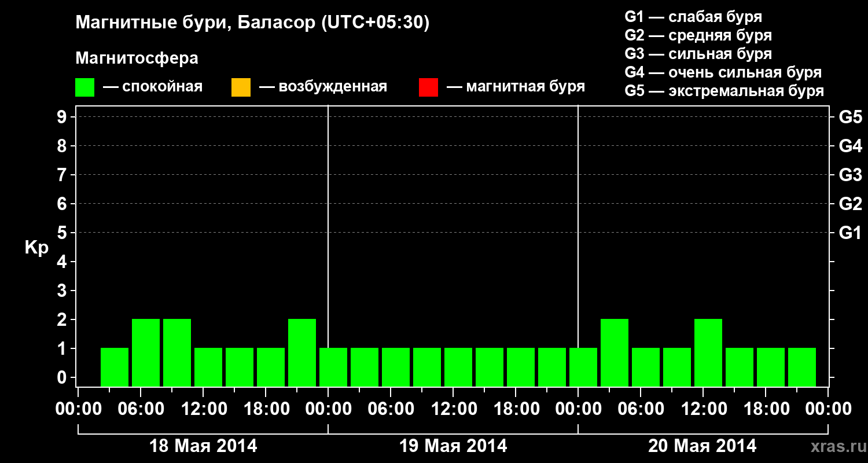
Task: Click the '18 Мая 2014' date label
Action: coord(204,446)
